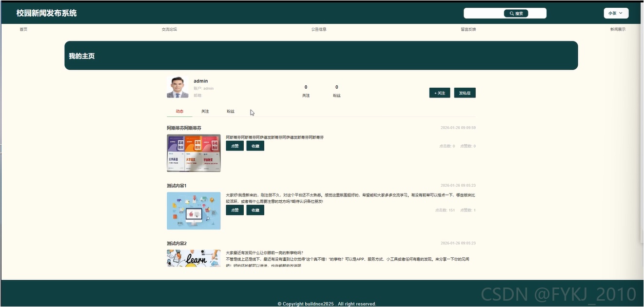This screenshot has height=307, width=644.
Task: Click the 粉丝 count showing 0
Action: click(x=337, y=87)
